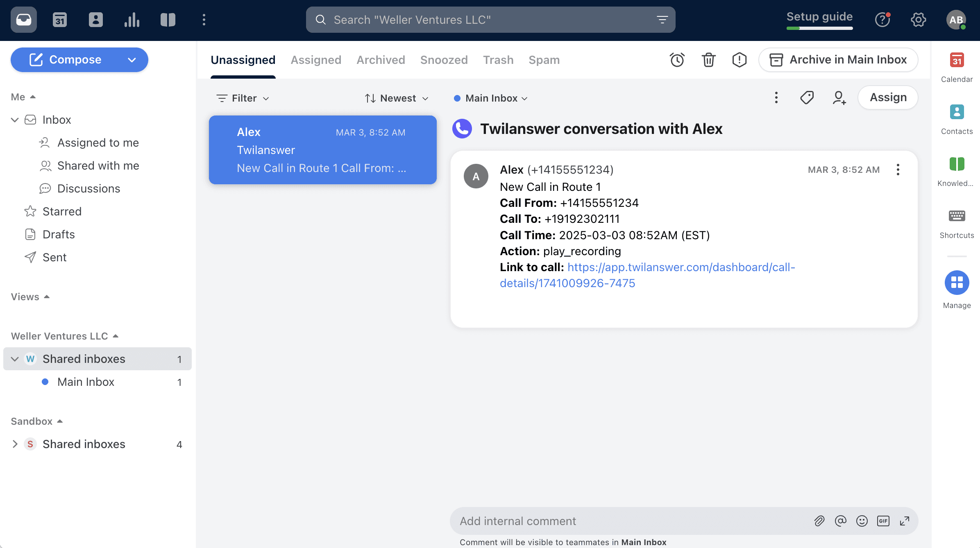Click the Assign button

point(888,97)
